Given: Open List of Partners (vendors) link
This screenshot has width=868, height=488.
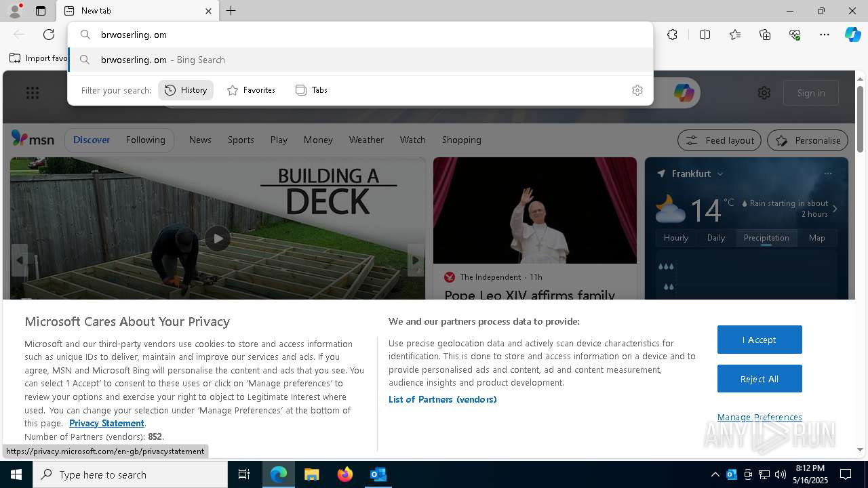Looking at the screenshot, I should (x=443, y=399).
